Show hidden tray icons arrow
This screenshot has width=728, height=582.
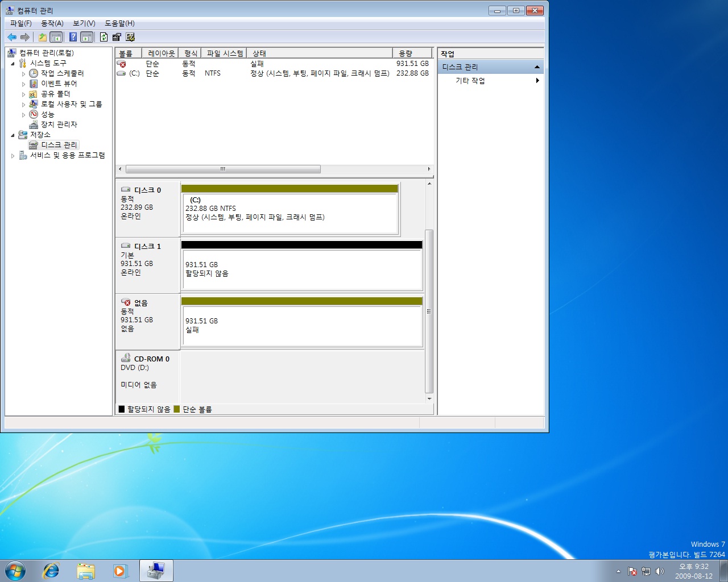[x=618, y=571]
